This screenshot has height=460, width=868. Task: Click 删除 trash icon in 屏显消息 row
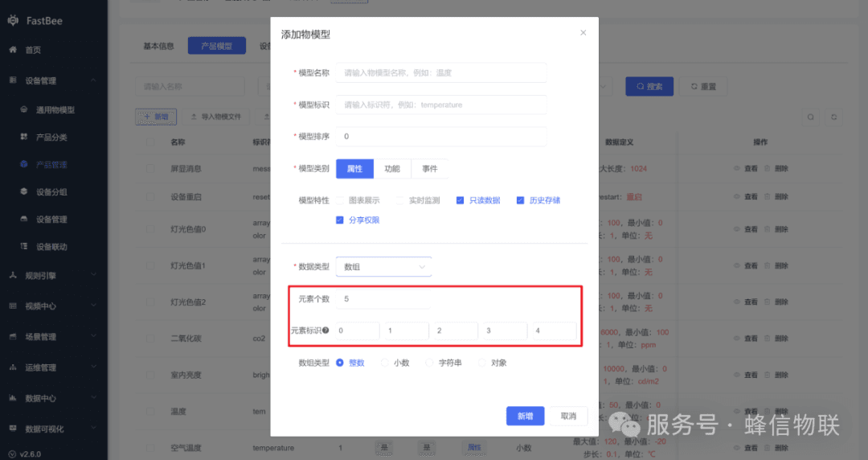768,169
